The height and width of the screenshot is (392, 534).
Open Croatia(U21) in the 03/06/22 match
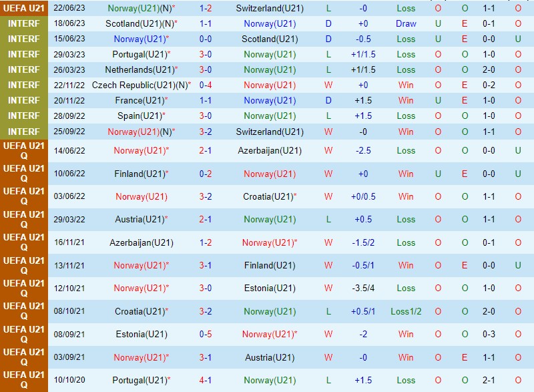pyautogui.click(x=270, y=196)
